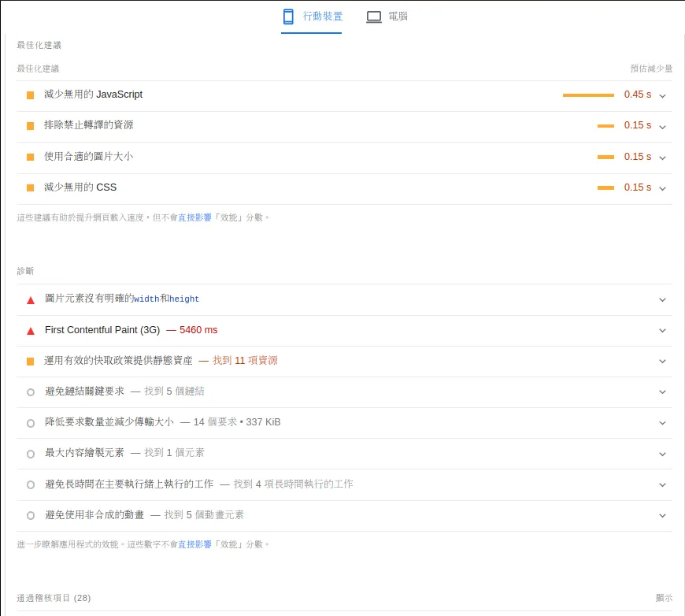Click gray circle beside 避免鏈結關鍵要求
The height and width of the screenshot is (616, 685).
(31, 392)
